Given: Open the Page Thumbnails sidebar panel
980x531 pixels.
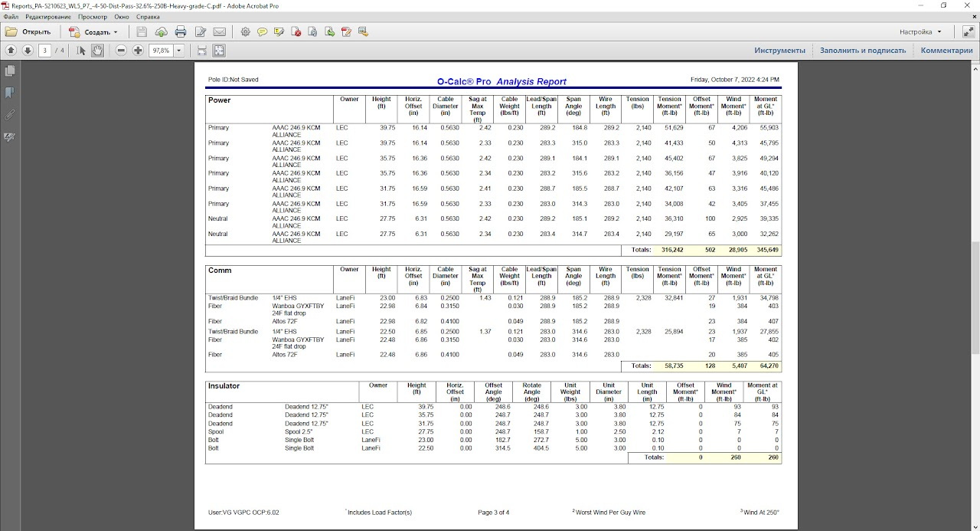Looking at the screenshot, I should [10, 70].
